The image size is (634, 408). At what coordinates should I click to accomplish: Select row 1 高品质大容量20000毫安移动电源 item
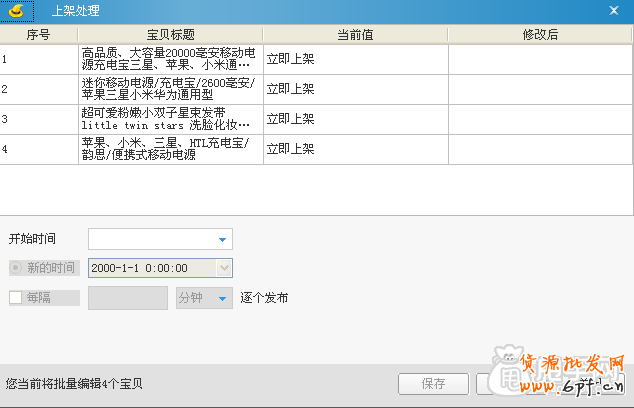click(170, 59)
